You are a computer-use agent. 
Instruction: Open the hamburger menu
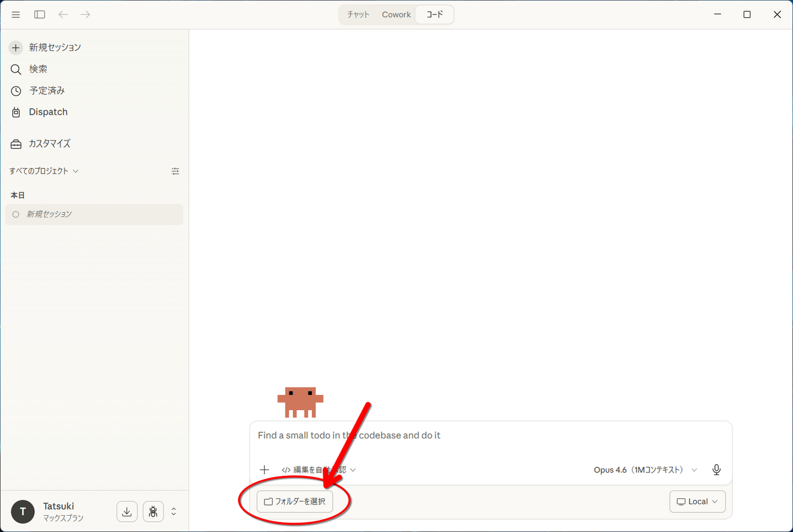point(16,14)
